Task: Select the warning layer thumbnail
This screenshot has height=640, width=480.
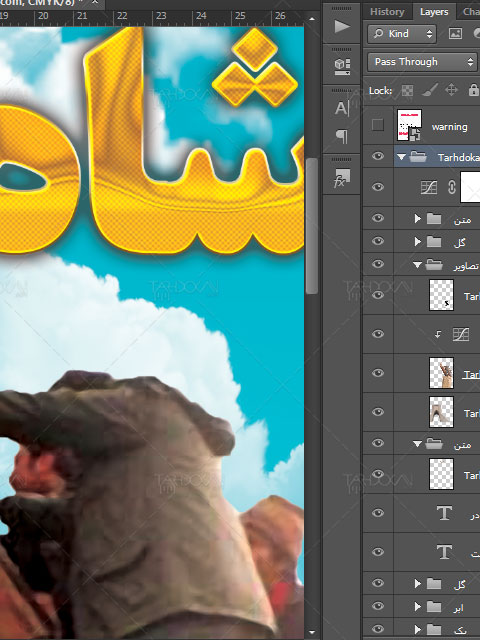Action: (409, 125)
